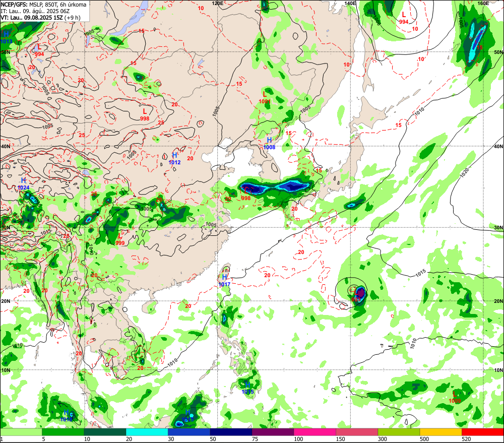
Task: Click the high '1013' in the top-left corner
Action: click(6, 37)
